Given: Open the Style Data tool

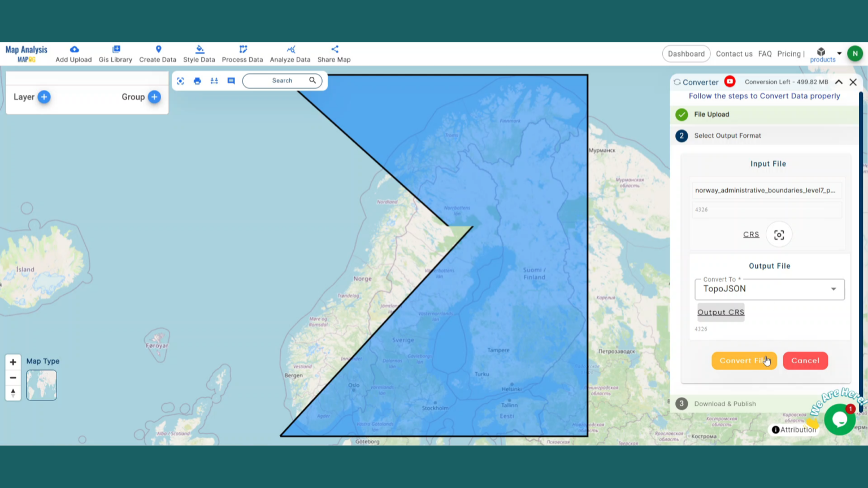Looking at the screenshot, I should 199,53.
